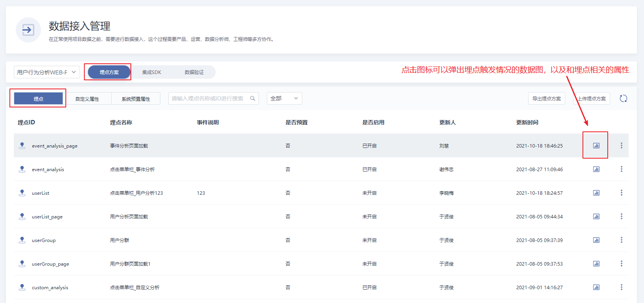Click the 更新人 column header

(x=447, y=122)
